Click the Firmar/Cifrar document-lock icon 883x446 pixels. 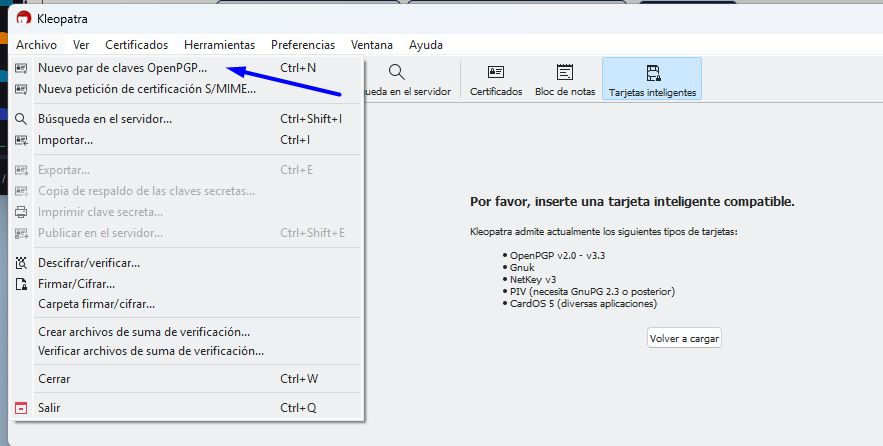coord(21,284)
